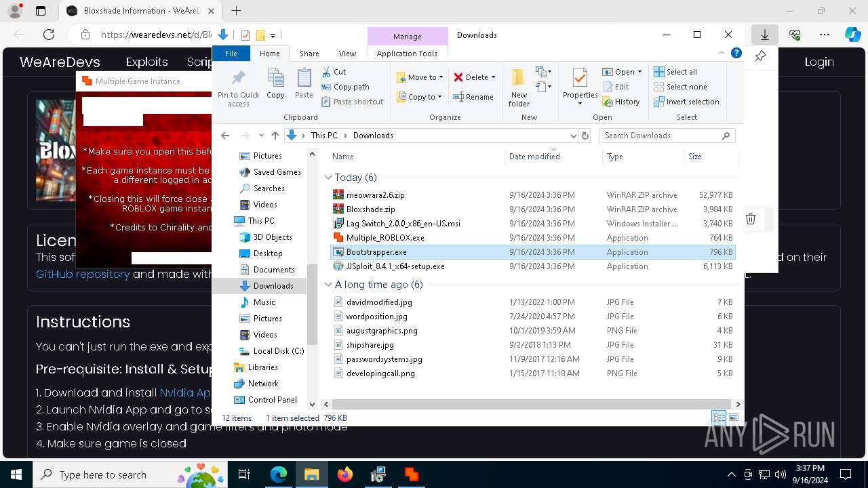This screenshot has height=488, width=868.
Task: Click the Copy ribbon button
Action: (275, 84)
